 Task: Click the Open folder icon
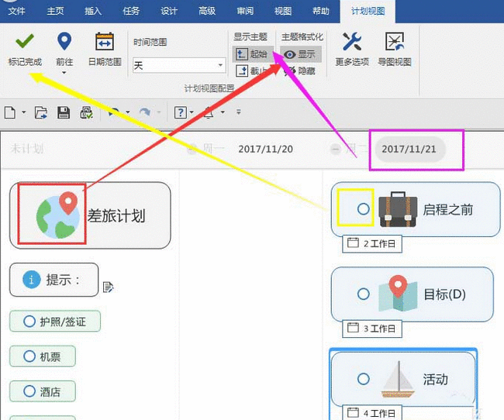click(x=41, y=112)
